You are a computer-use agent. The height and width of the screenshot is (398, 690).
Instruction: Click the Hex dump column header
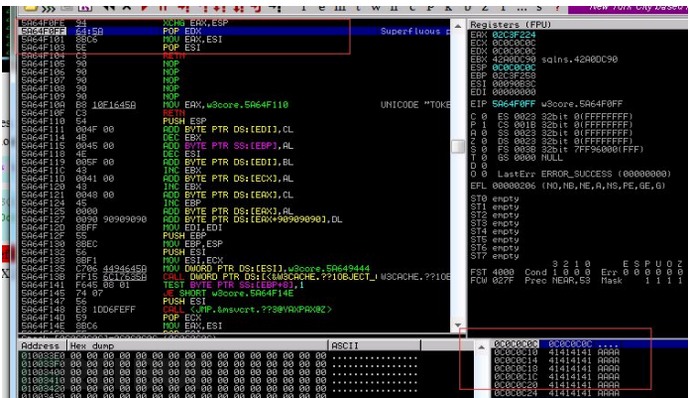pos(197,346)
